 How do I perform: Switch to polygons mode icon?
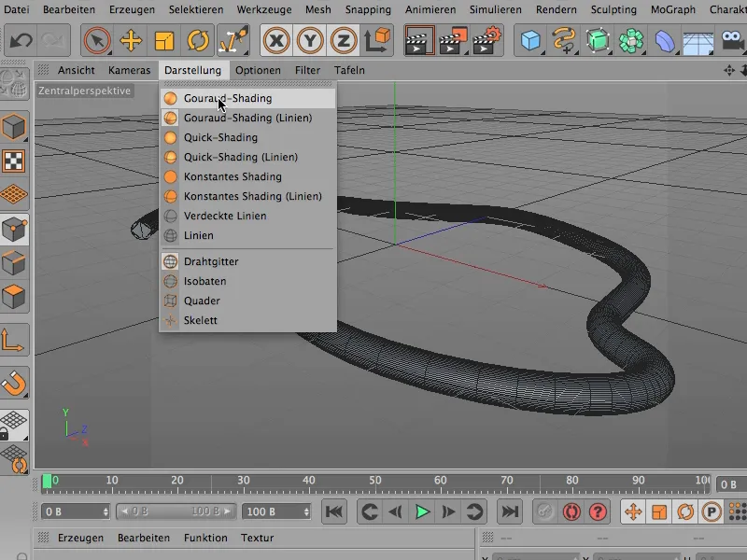[14, 297]
